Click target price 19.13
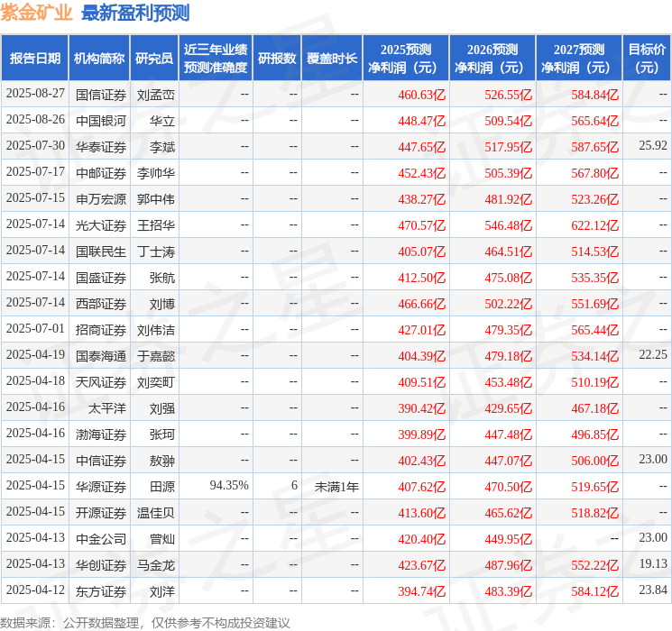Image resolution: width=672 pixels, height=631 pixels. (x=653, y=563)
